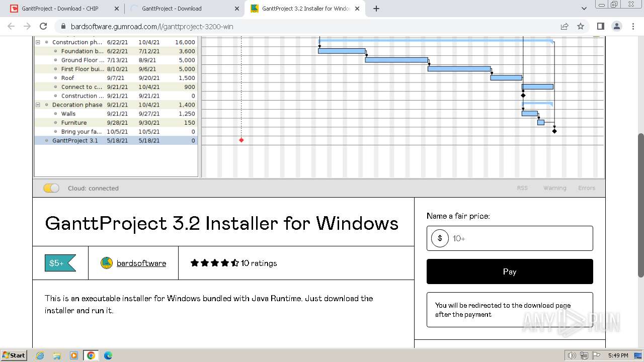
Task: Bookmark this page with star icon
Action: click(581, 26)
